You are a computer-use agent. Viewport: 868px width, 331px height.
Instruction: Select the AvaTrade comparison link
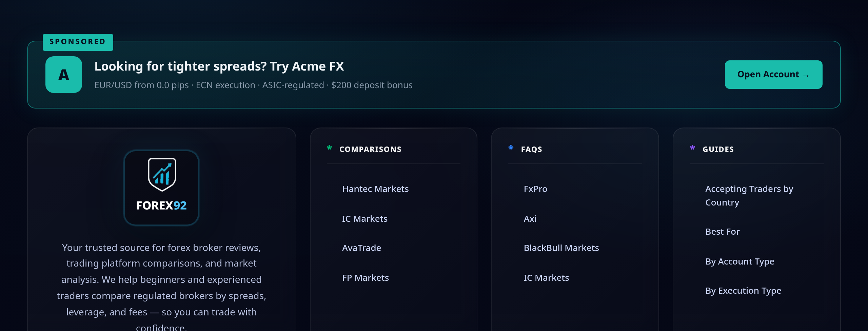pos(361,248)
